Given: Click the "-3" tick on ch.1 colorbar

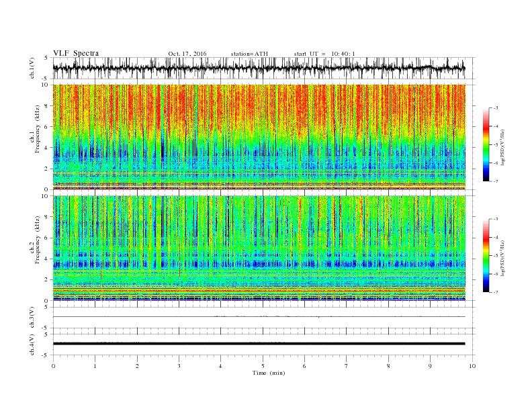Looking at the screenshot, I should (x=496, y=108).
